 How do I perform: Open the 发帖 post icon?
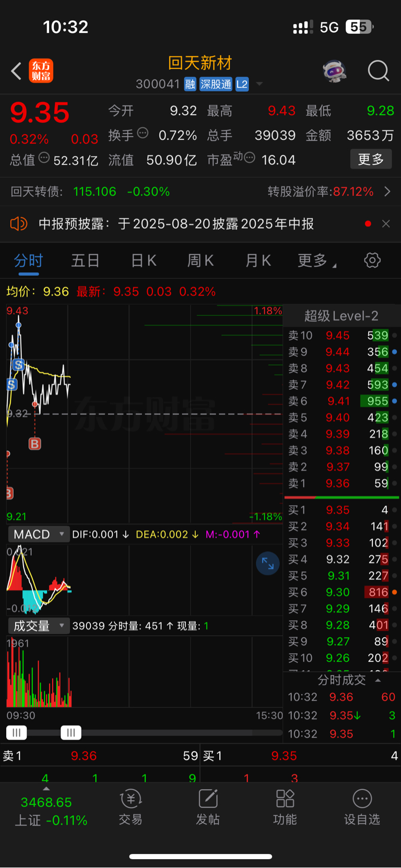coord(208,807)
